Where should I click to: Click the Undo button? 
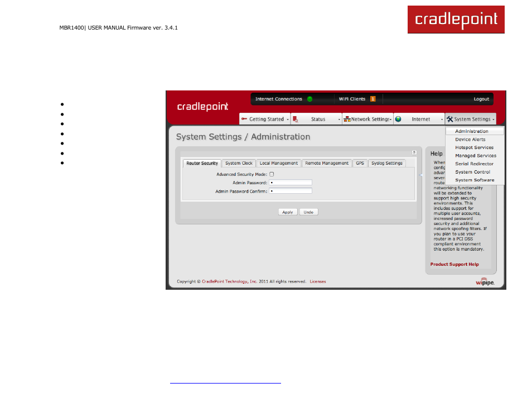(x=308, y=212)
